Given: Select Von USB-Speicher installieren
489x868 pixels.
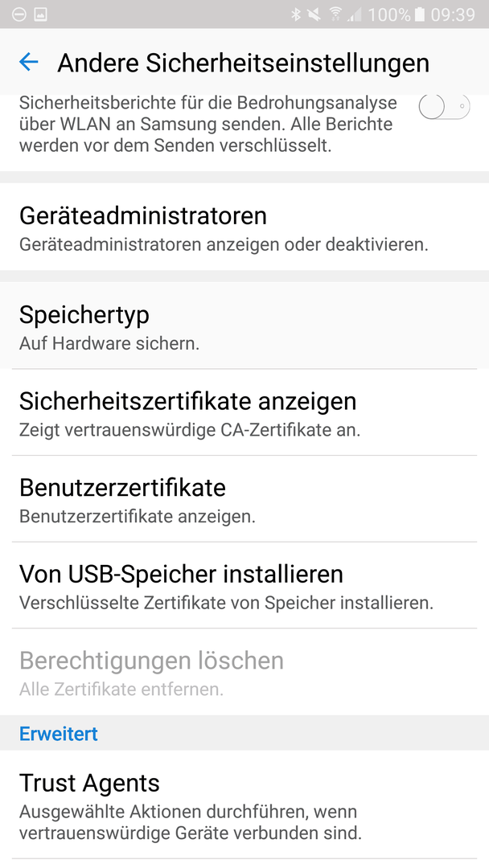Looking at the screenshot, I should pos(244,585).
